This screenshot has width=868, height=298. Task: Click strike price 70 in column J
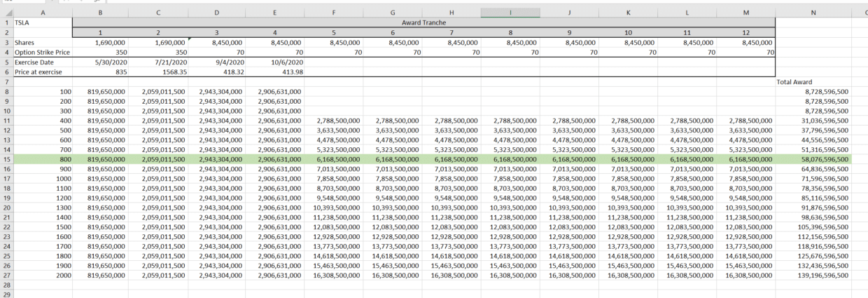click(x=568, y=52)
